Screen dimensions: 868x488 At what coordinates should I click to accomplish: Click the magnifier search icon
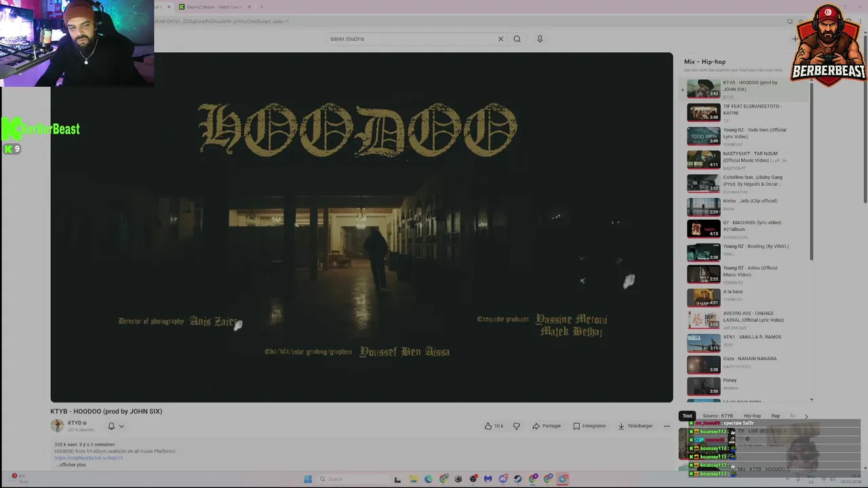(x=517, y=39)
